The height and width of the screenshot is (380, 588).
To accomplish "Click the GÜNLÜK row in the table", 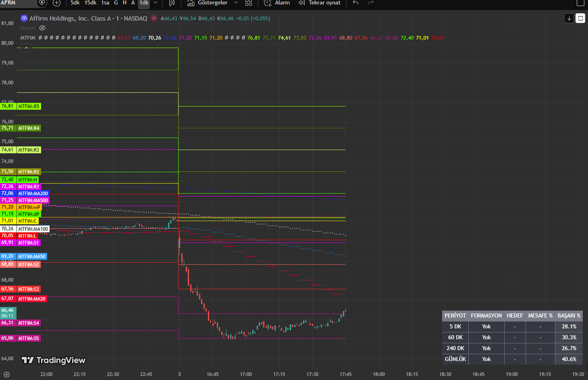I will 512,359.
